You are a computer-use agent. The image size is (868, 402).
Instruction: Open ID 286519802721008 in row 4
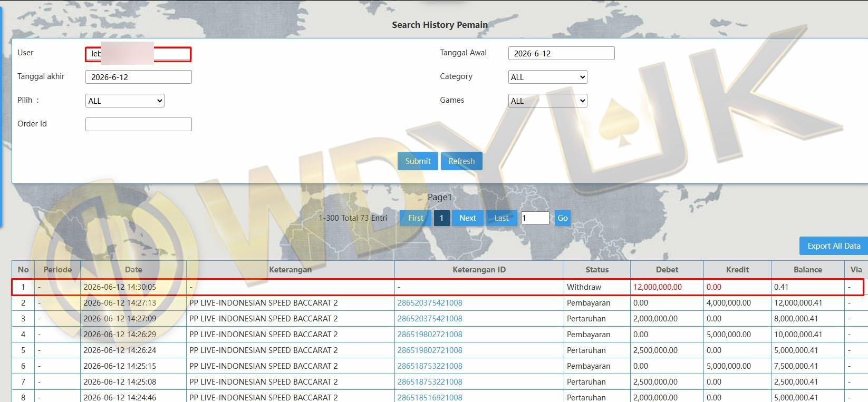(x=430, y=335)
